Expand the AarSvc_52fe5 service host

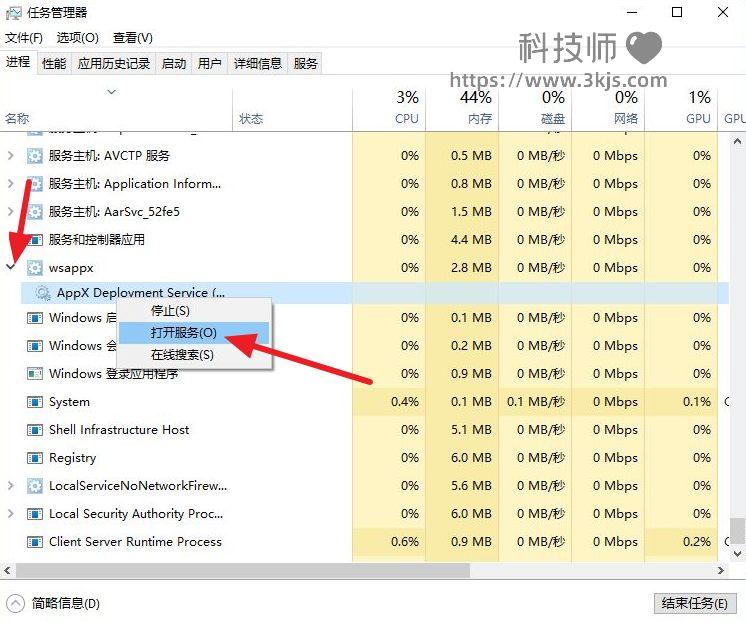pyautogui.click(x=10, y=212)
